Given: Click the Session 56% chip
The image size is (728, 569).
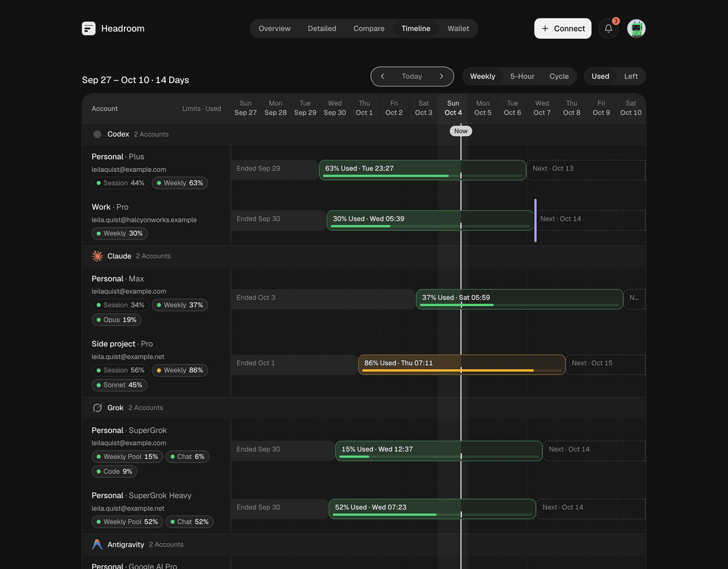Looking at the screenshot, I should (121, 370).
